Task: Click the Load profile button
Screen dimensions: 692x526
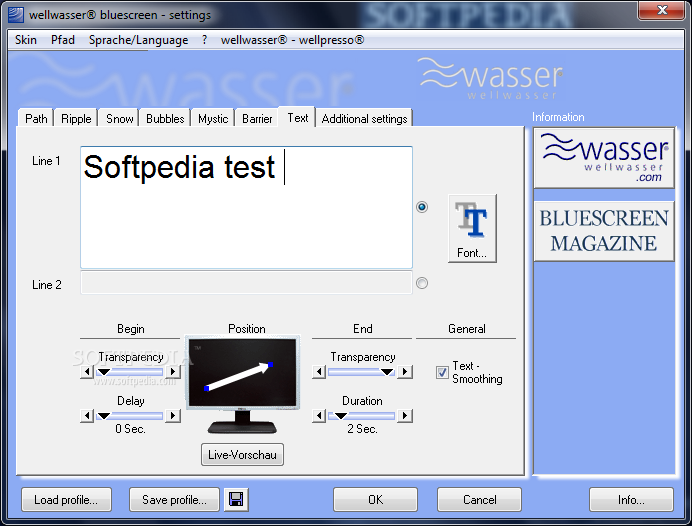Action: (x=66, y=500)
